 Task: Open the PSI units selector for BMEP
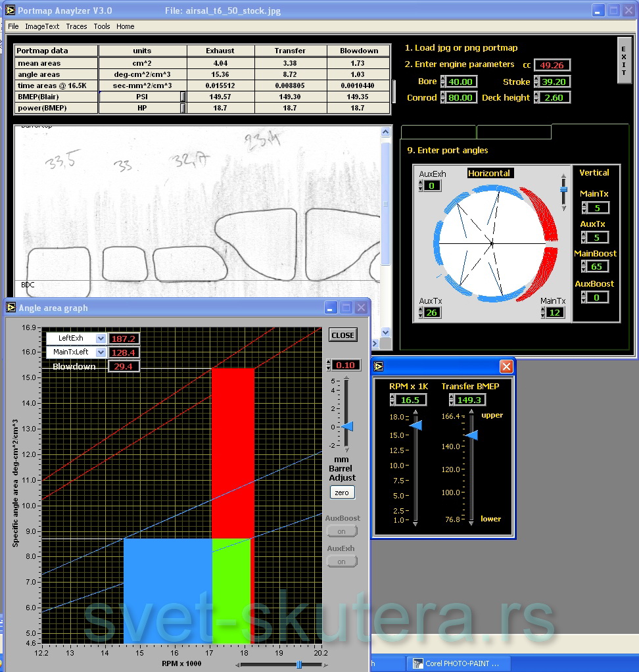(183, 97)
